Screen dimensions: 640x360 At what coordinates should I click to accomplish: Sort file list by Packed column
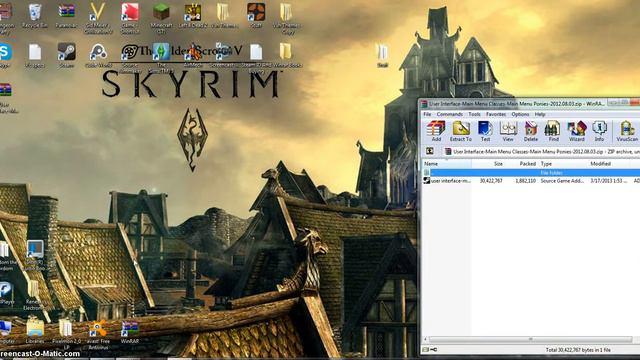[x=522, y=164]
